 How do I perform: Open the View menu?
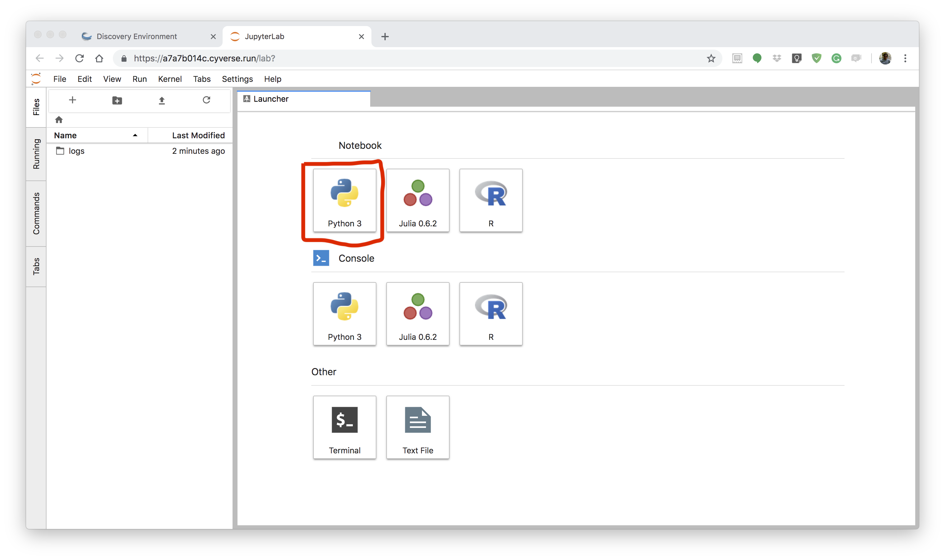point(112,79)
